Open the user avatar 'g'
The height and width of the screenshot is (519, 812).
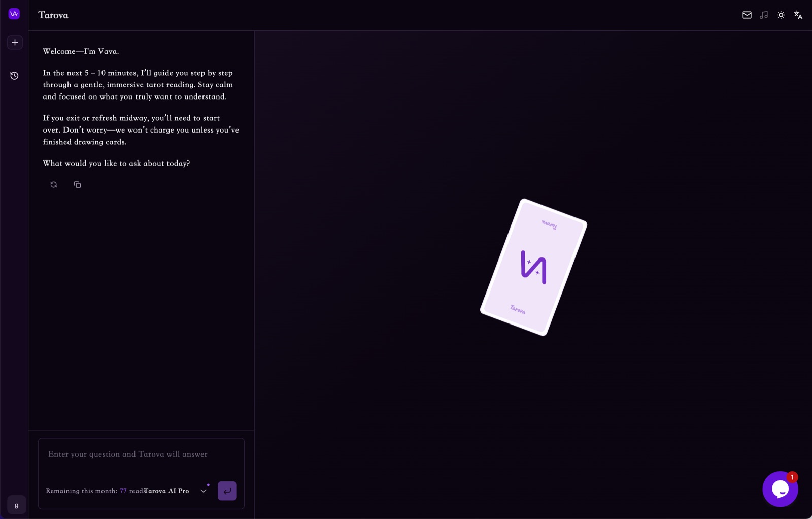point(17,505)
